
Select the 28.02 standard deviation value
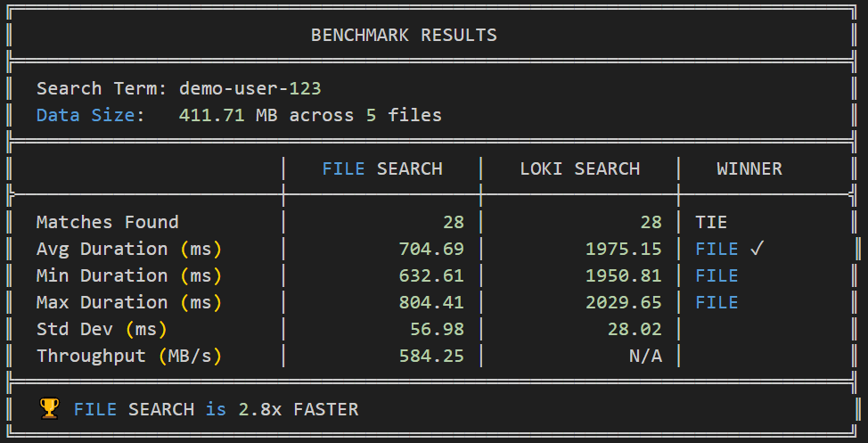pyautogui.click(x=635, y=329)
